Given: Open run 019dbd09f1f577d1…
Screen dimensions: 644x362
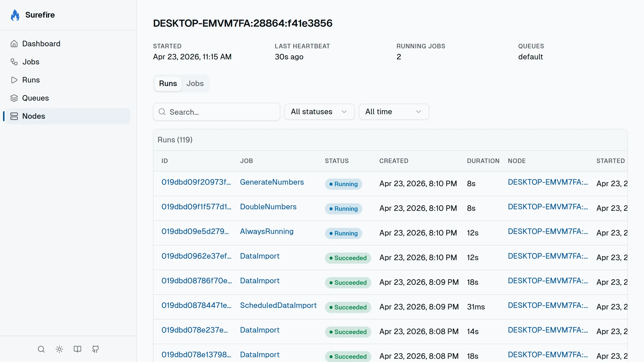Looking at the screenshot, I should 196,207.
